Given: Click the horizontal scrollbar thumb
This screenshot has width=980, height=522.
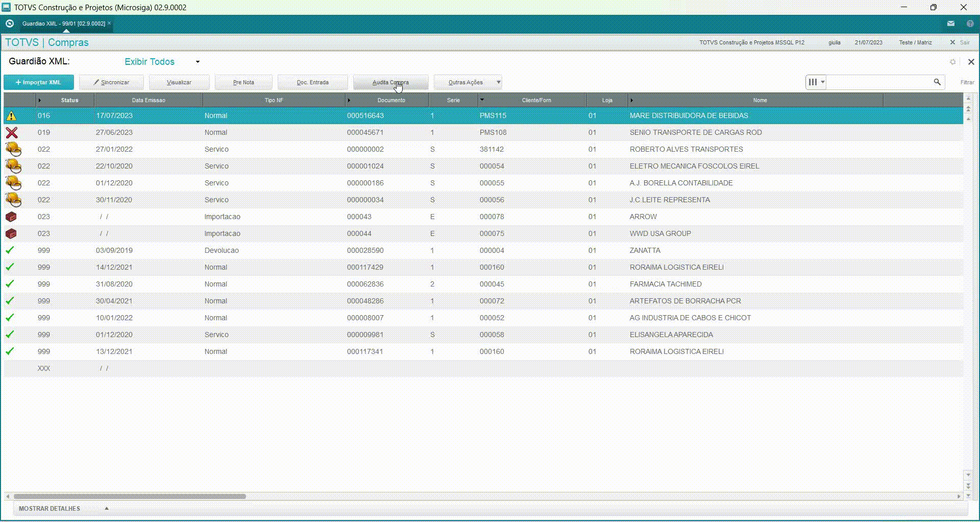Looking at the screenshot, I should pyautogui.click(x=130, y=496).
